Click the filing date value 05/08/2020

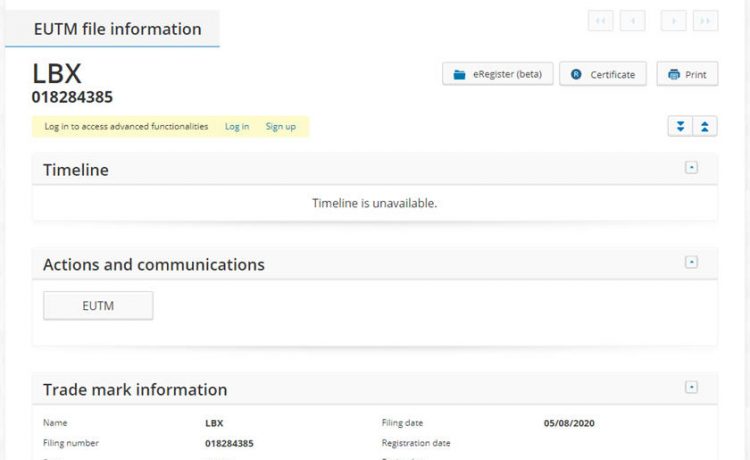click(569, 423)
